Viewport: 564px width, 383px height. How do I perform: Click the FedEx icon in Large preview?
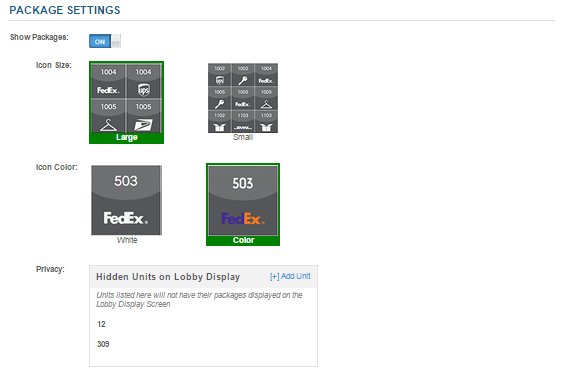click(x=108, y=90)
